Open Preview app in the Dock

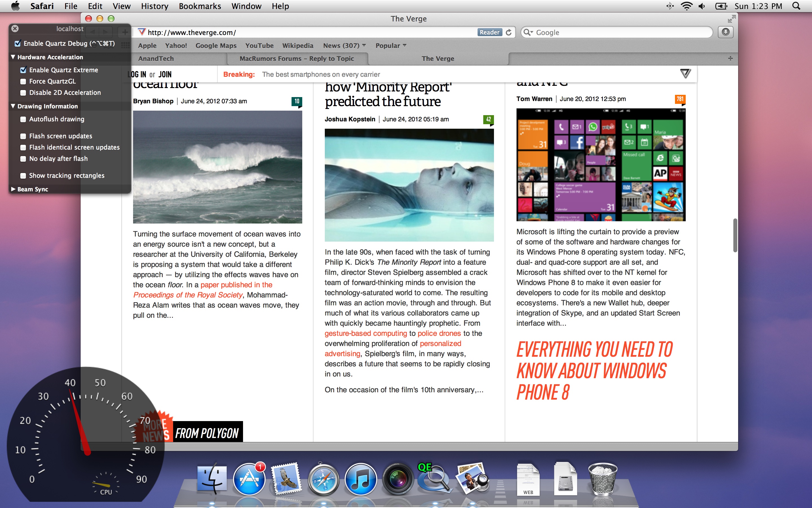point(473,479)
